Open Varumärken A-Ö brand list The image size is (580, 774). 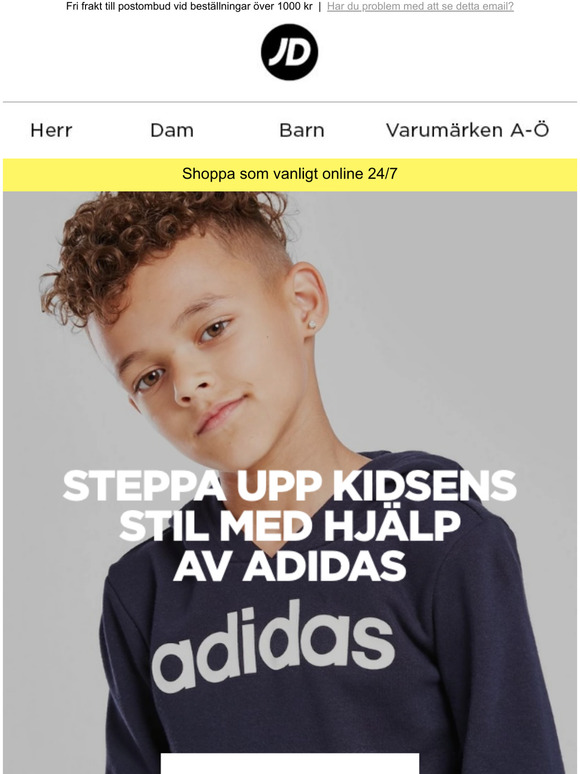tap(467, 130)
